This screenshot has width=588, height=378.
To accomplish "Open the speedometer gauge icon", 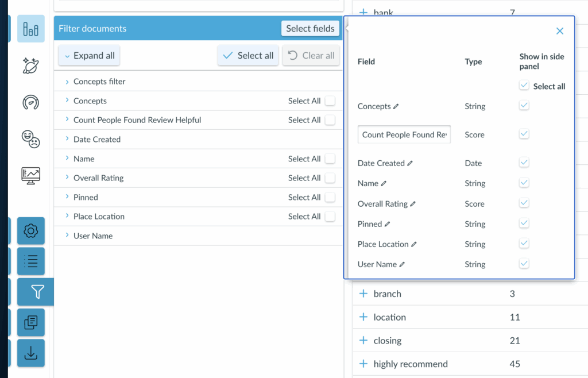I will coord(30,102).
